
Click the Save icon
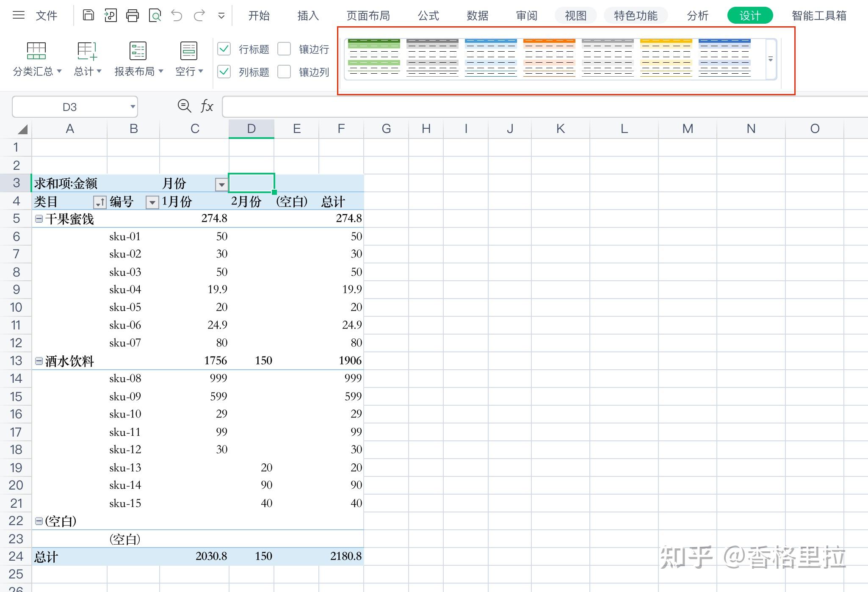(x=88, y=15)
